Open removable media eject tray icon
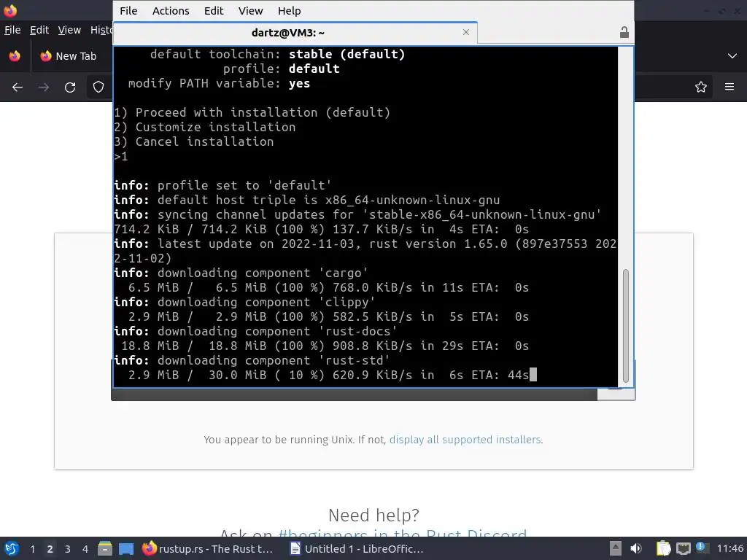Screen dimensions: 747x560 click(616, 548)
